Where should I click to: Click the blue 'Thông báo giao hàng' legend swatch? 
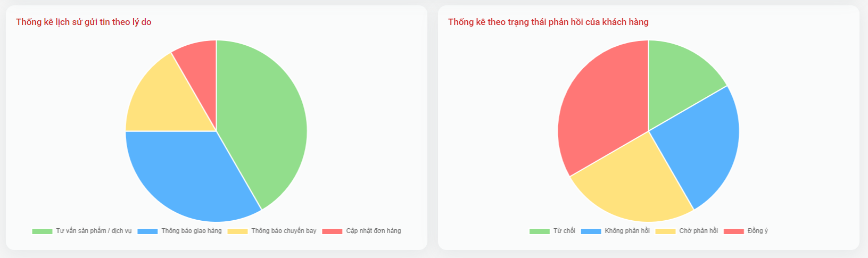click(x=147, y=231)
